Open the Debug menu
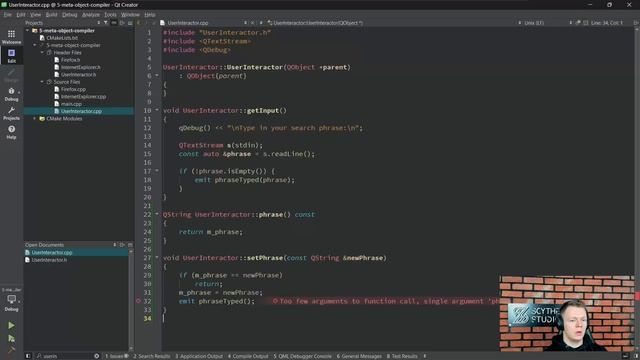 point(70,15)
